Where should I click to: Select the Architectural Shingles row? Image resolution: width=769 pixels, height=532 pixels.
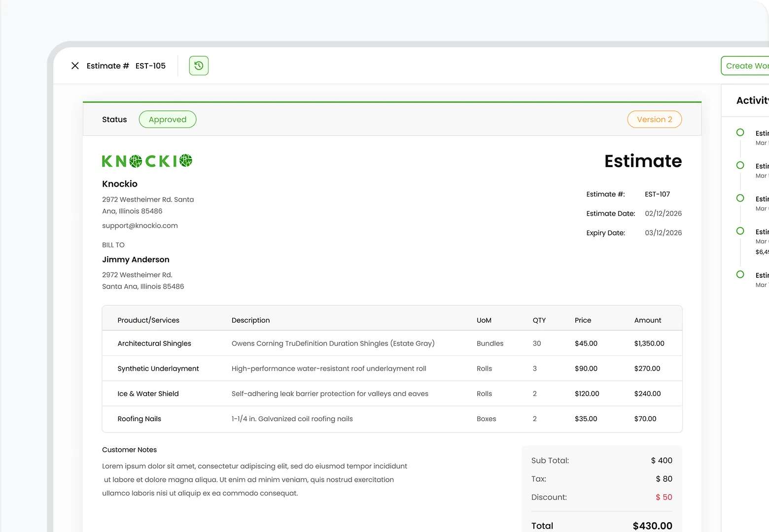click(392, 343)
